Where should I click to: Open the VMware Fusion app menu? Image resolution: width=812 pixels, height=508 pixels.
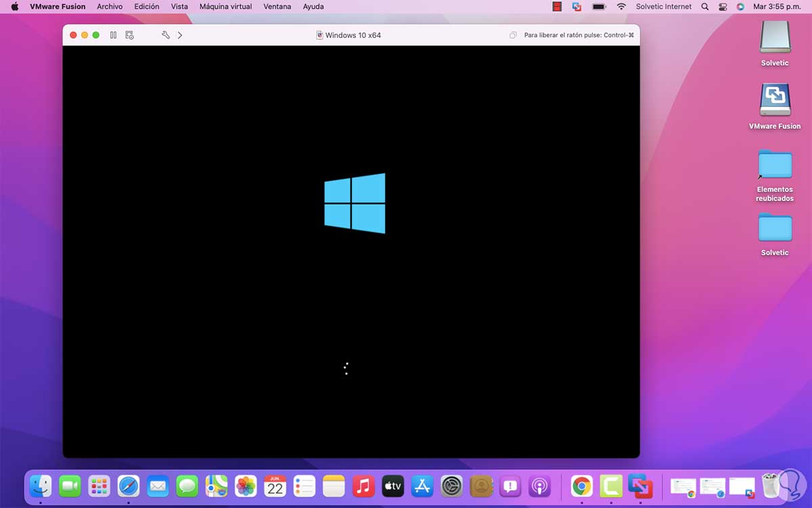coord(58,7)
